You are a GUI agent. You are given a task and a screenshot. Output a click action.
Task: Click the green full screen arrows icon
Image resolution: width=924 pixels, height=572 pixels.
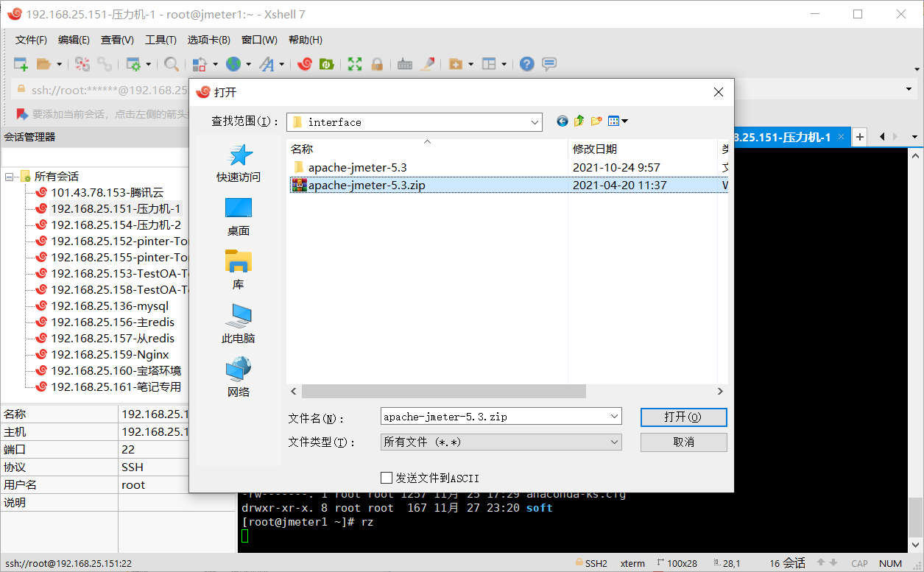click(356, 64)
